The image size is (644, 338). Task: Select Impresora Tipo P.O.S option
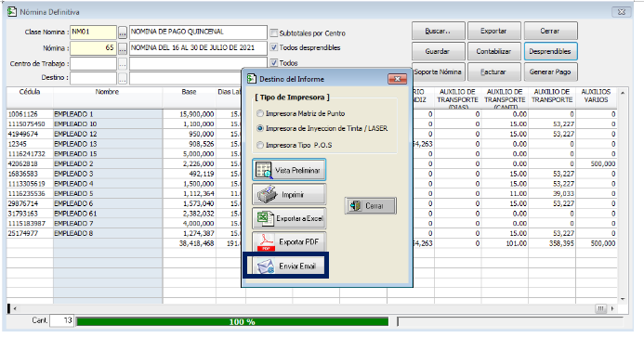260,145
